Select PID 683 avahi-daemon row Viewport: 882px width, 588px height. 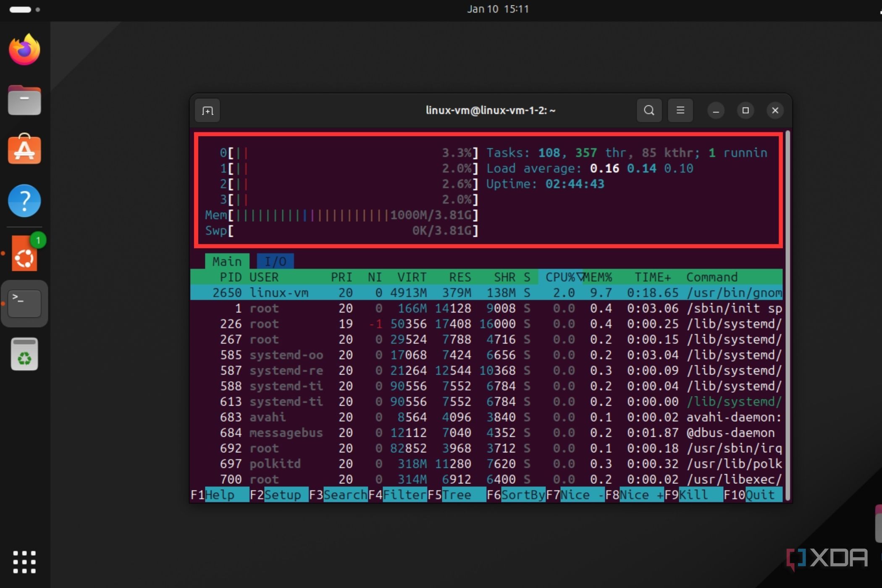tap(486, 417)
